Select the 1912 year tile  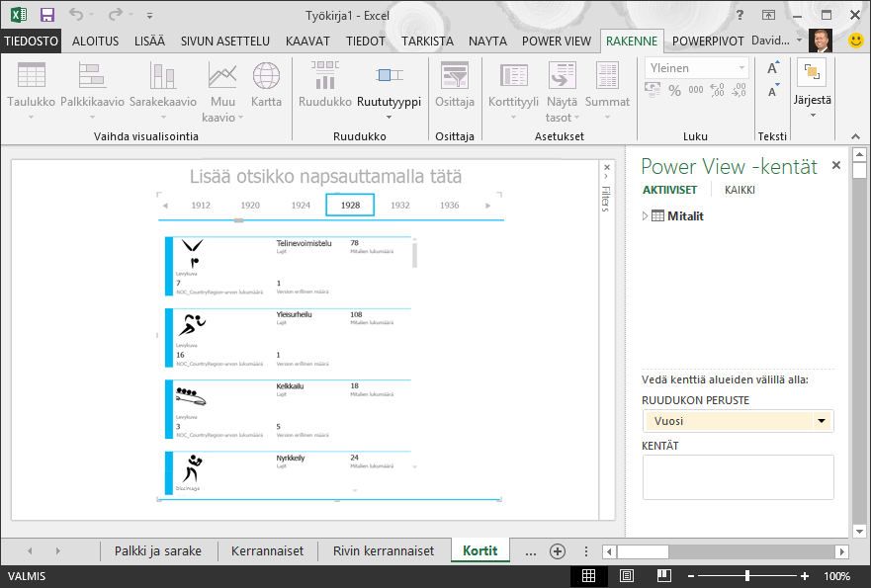(x=201, y=205)
